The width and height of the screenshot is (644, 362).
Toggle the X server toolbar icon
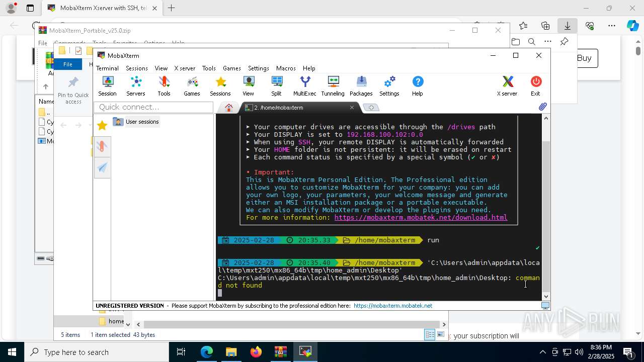pos(507,86)
